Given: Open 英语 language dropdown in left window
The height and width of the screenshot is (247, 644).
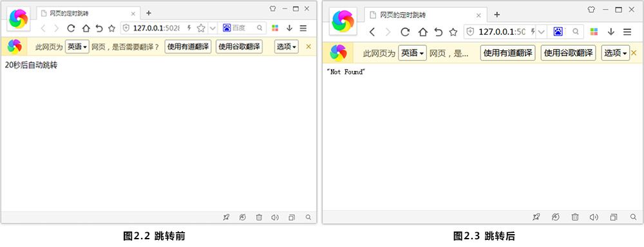Looking at the screenshot, I should [x=77, y=47].
